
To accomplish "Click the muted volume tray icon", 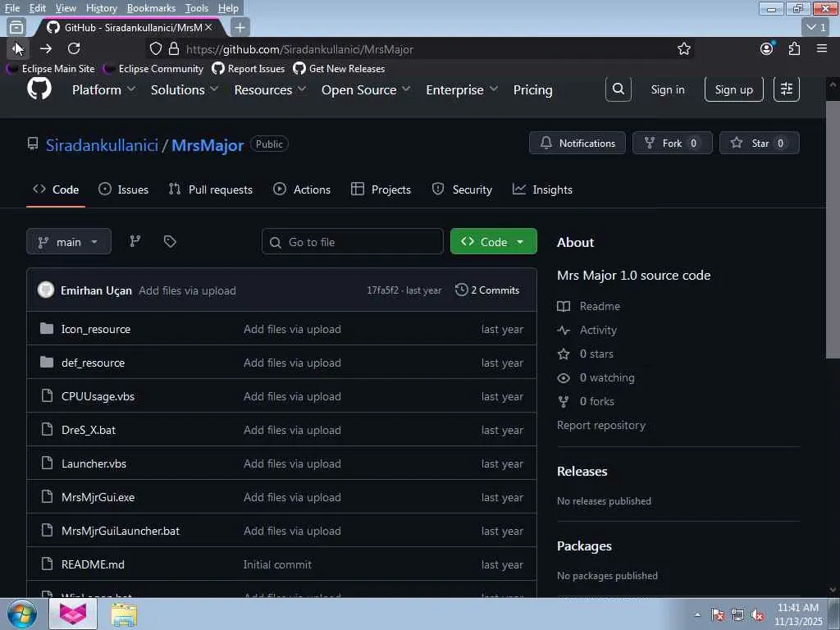I will (x=757, y=615).
